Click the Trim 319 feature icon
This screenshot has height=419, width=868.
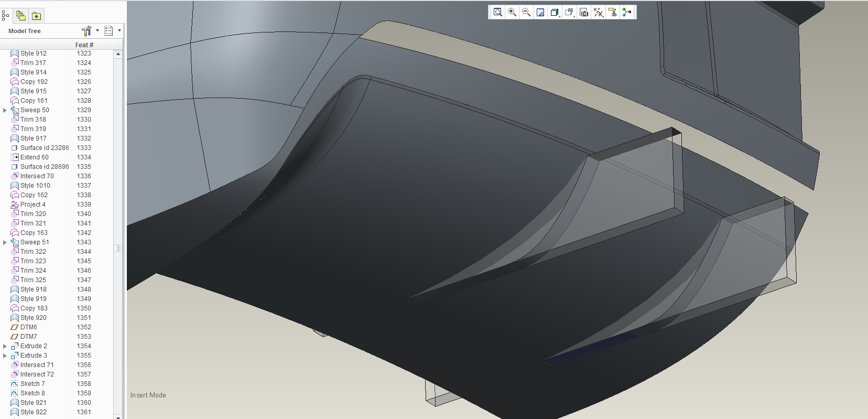pos(15,129)
